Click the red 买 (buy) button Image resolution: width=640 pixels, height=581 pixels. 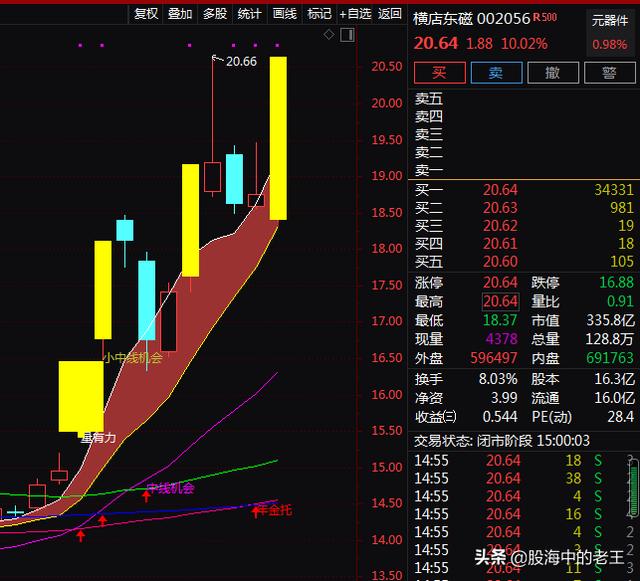[440, 73]
